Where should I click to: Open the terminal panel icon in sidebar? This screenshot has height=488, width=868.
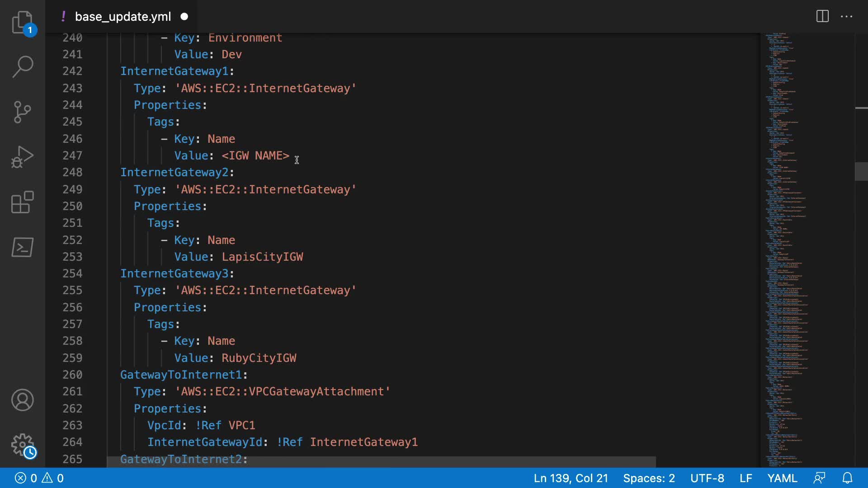point(22,247)
